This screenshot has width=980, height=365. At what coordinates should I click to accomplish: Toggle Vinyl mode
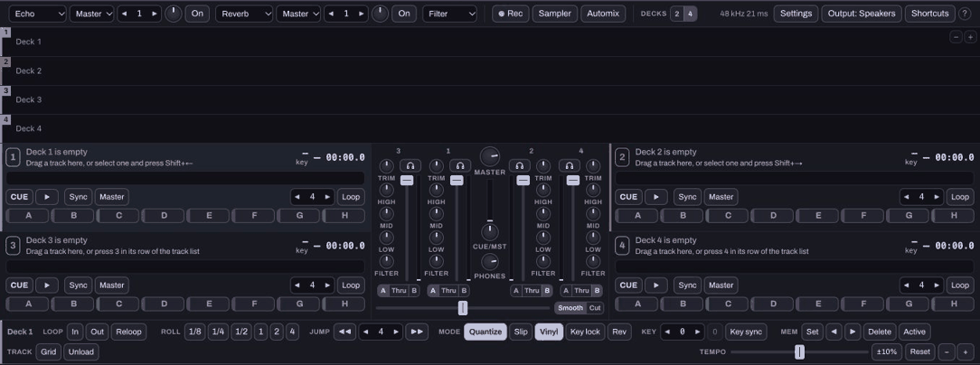549,332
